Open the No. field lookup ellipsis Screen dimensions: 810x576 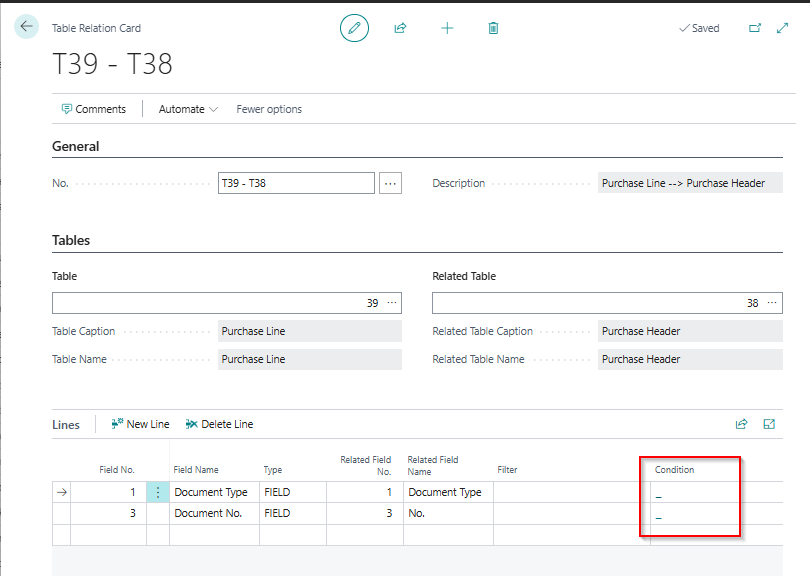point(390,183)
